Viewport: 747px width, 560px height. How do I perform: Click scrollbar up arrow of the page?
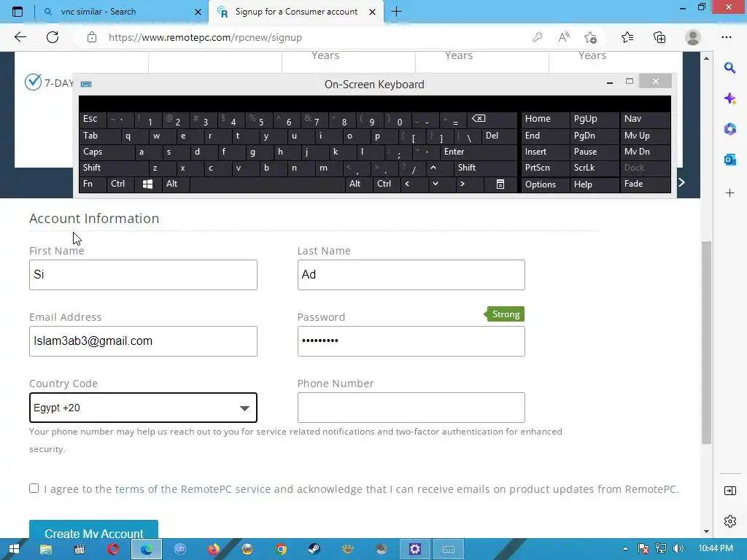click(706, 58)
